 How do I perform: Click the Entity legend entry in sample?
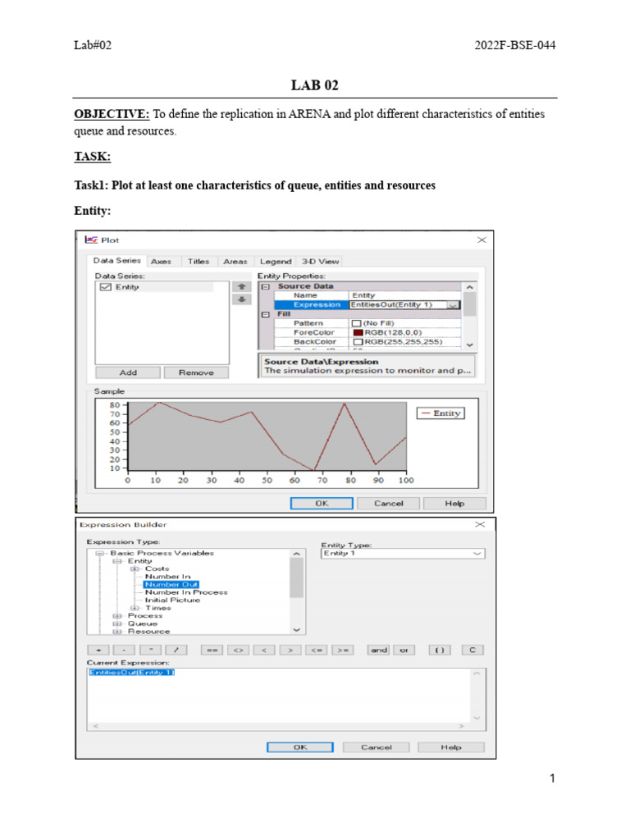point(441,413)
